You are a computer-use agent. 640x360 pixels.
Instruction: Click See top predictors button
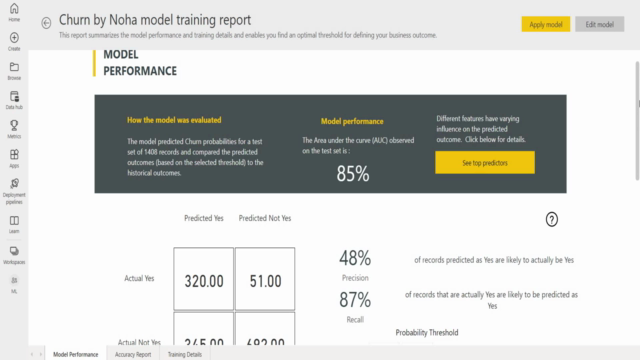(485, 162)
